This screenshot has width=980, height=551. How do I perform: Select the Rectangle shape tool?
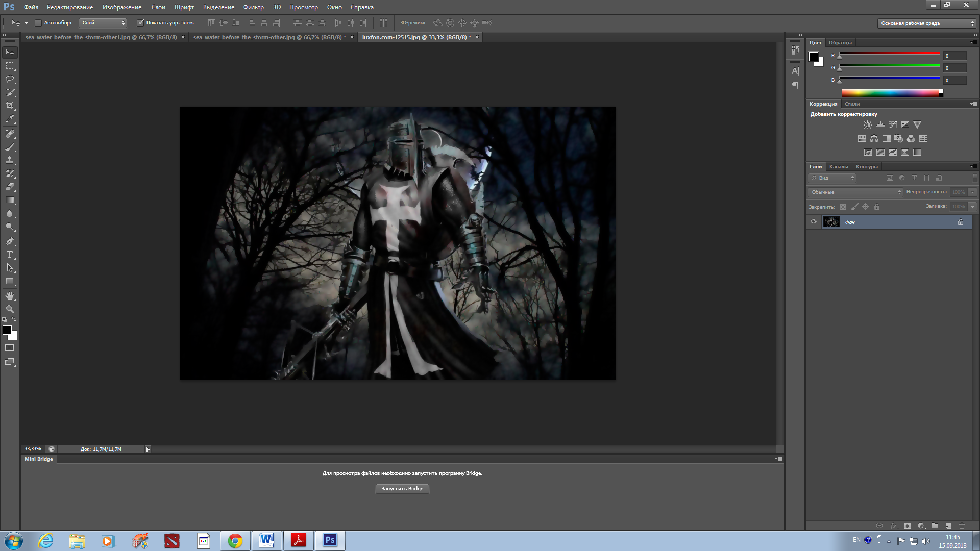pyautogui.click(x=10, y=282)
